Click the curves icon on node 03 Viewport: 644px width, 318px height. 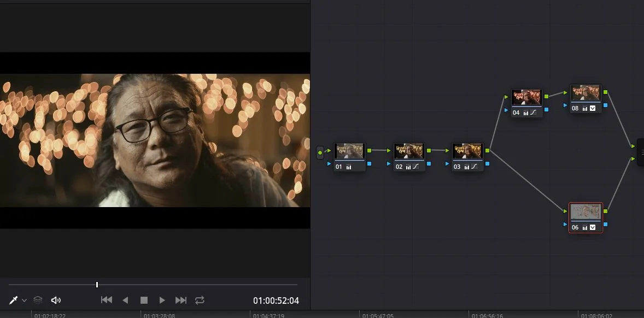click(475, 167)
